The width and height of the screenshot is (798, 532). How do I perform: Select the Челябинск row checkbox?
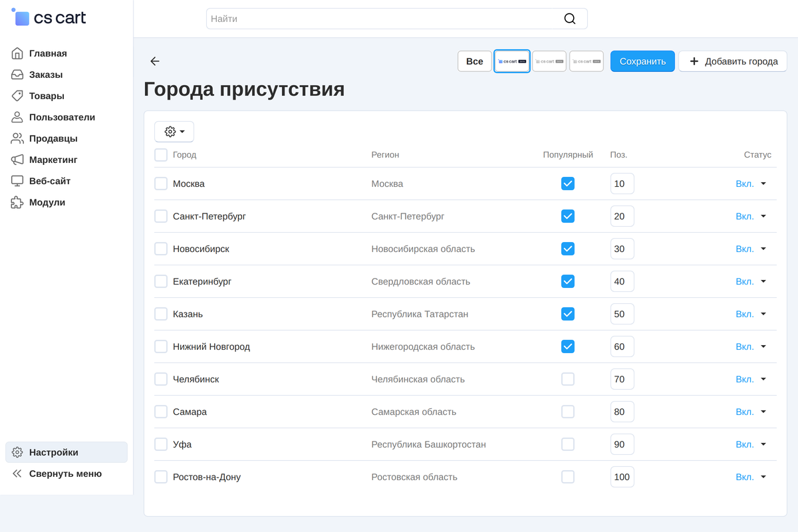pos(161,379)
